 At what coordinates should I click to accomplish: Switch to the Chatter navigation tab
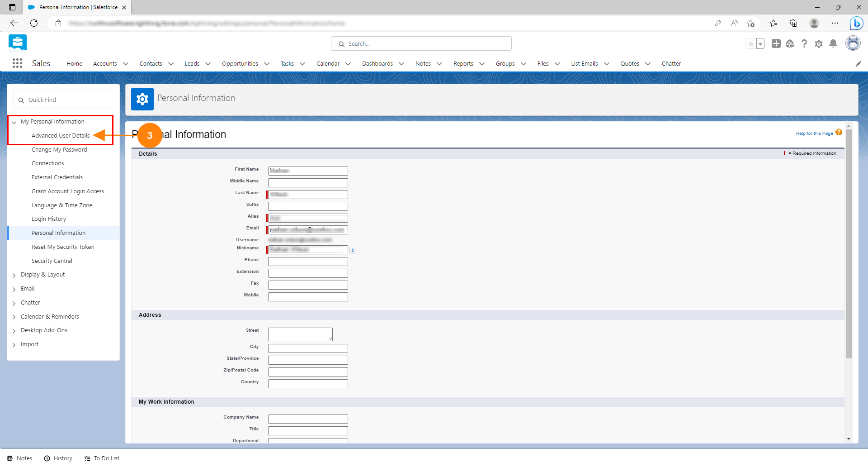coord(671,64)
